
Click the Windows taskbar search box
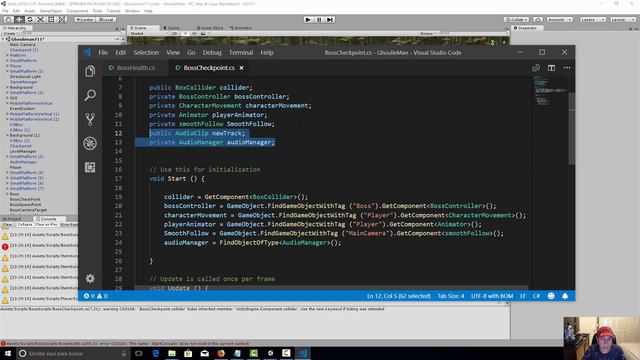click(x=73, y=353)
